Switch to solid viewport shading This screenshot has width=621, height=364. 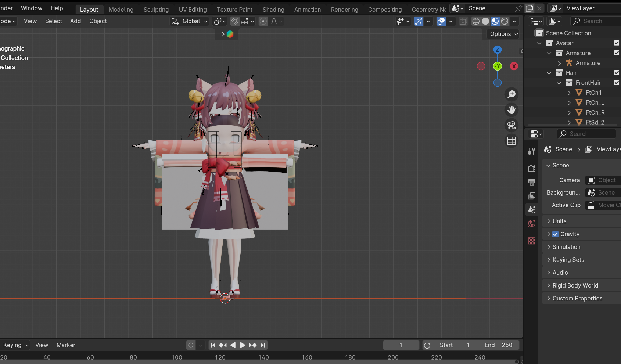click(x=485, y=21)
